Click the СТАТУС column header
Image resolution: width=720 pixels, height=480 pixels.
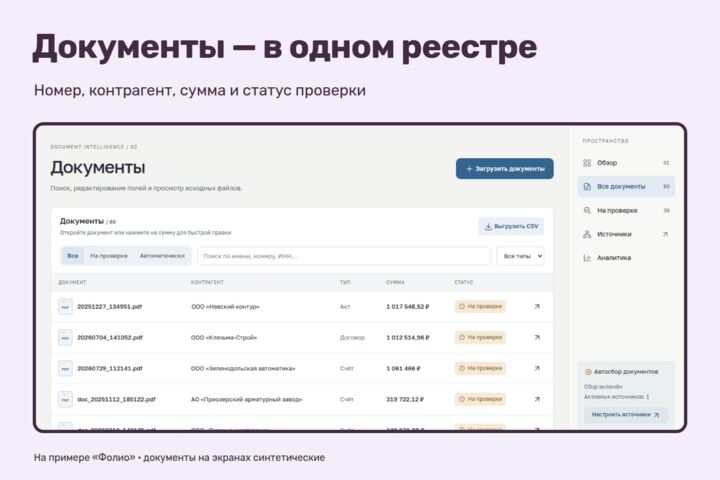pos(464,282)
